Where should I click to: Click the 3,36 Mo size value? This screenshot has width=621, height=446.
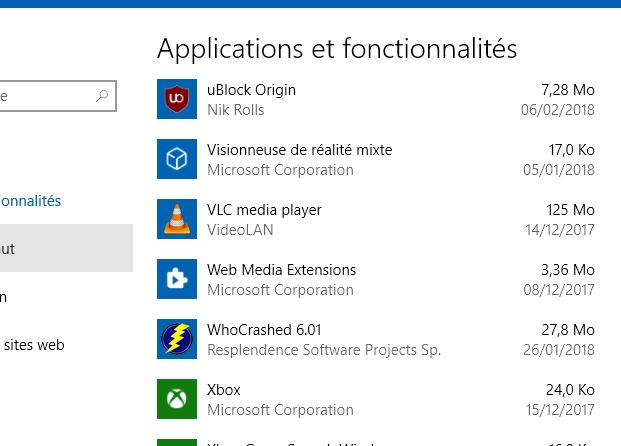[568, 270]
